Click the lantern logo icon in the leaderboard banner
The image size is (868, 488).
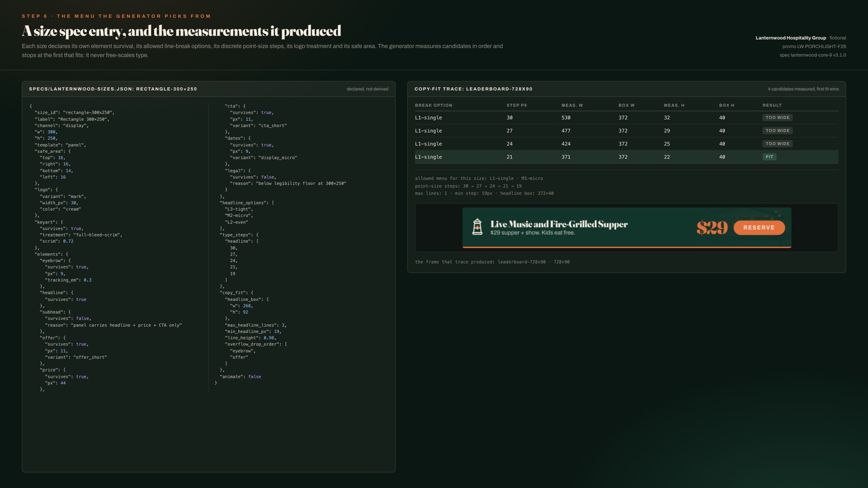477,227
